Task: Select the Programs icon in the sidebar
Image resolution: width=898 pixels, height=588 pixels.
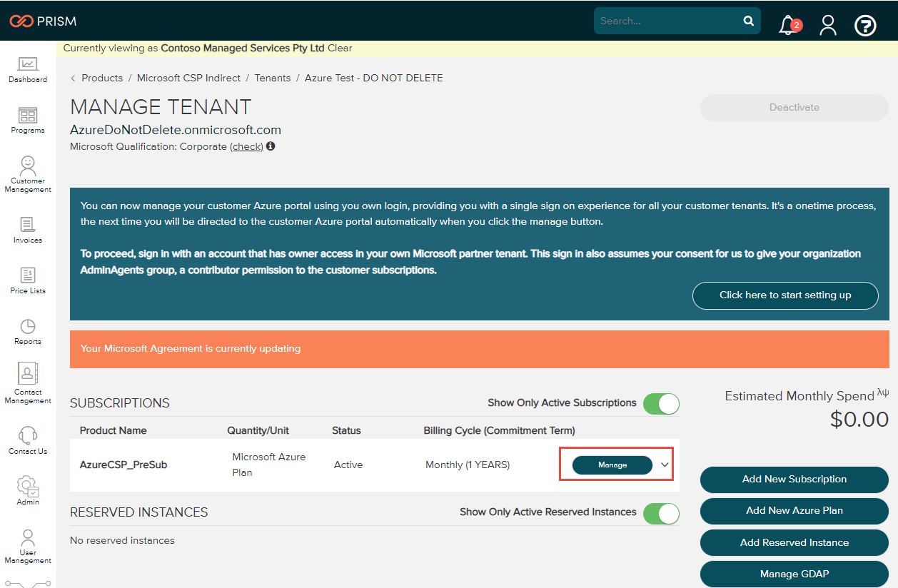Action: point(27,118)
